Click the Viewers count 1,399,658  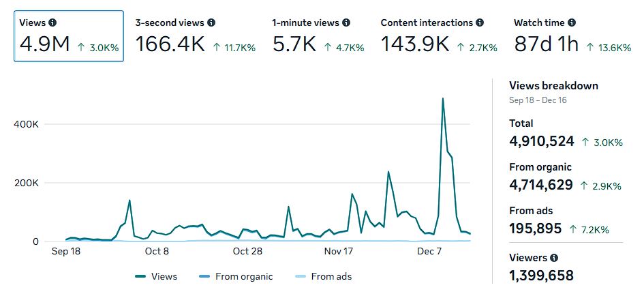point(541,276)
